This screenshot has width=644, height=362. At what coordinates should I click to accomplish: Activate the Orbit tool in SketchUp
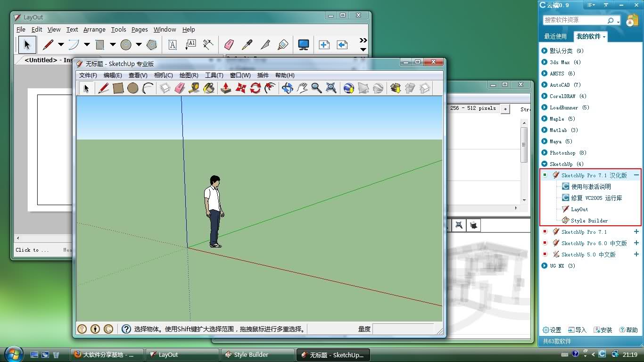288,88
